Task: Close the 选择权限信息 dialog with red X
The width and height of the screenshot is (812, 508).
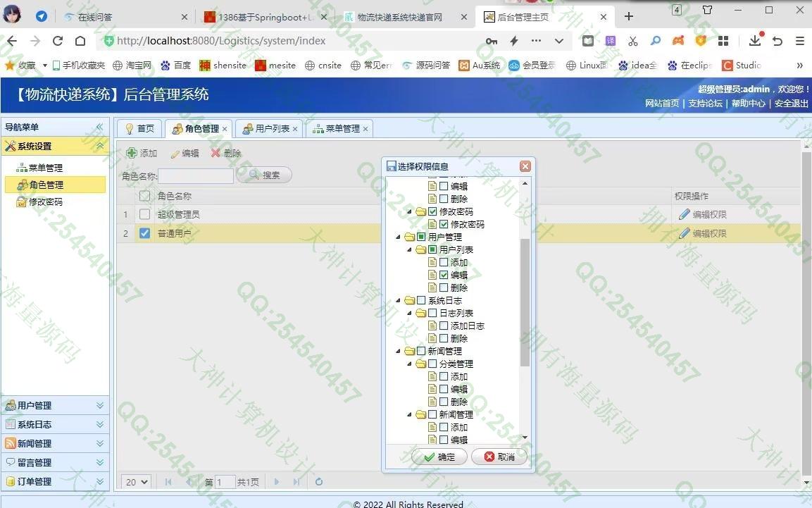Action: click(x=525, y=166)
